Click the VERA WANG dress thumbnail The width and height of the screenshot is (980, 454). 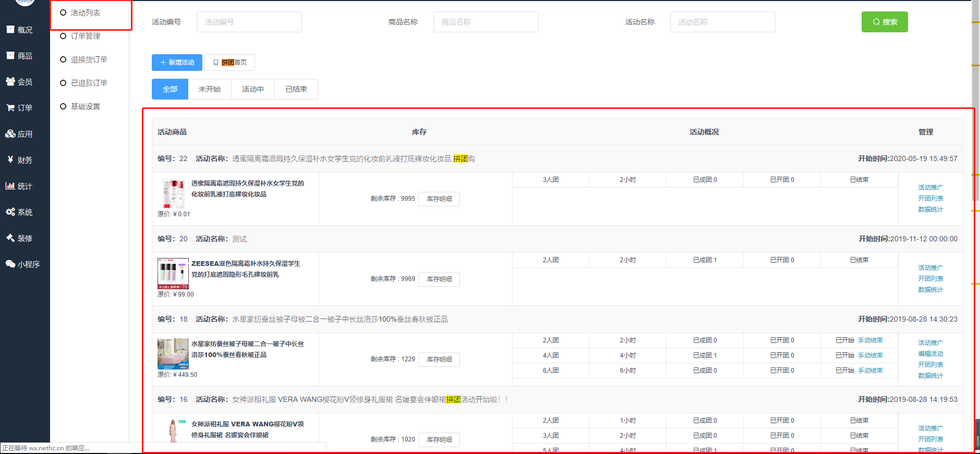click(173, 431)
